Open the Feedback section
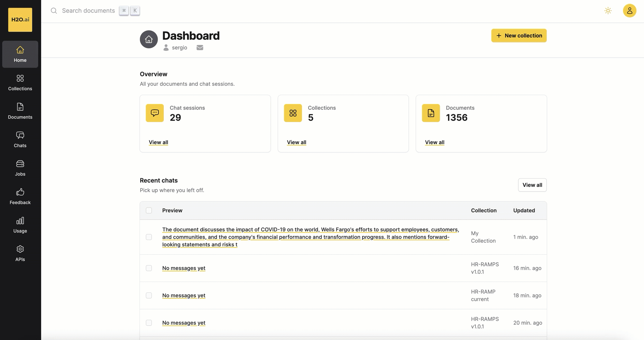Image resolution: width=644 pixels, height=340 pixels. pos(20,197)
